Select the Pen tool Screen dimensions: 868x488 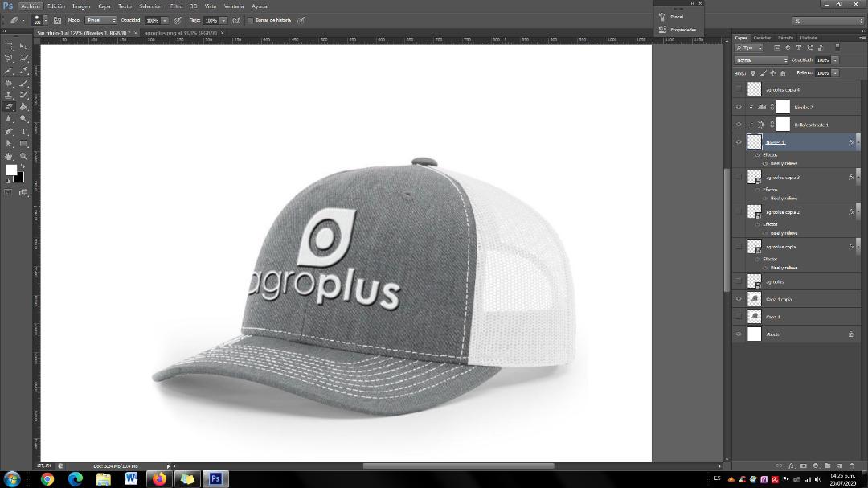pos(10,131)
